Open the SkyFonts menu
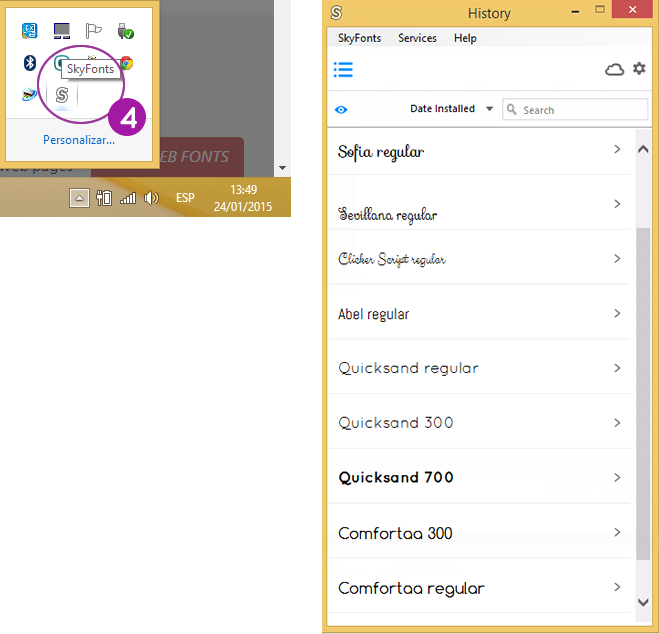Screen dimensions: 659x634 tap(355, 38)
